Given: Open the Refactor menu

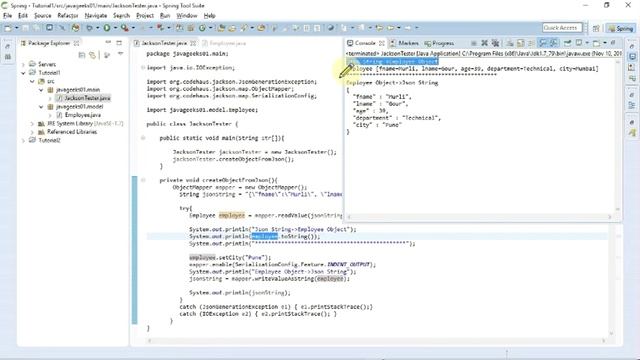Looking at the screenshot, I should point(67,16).
